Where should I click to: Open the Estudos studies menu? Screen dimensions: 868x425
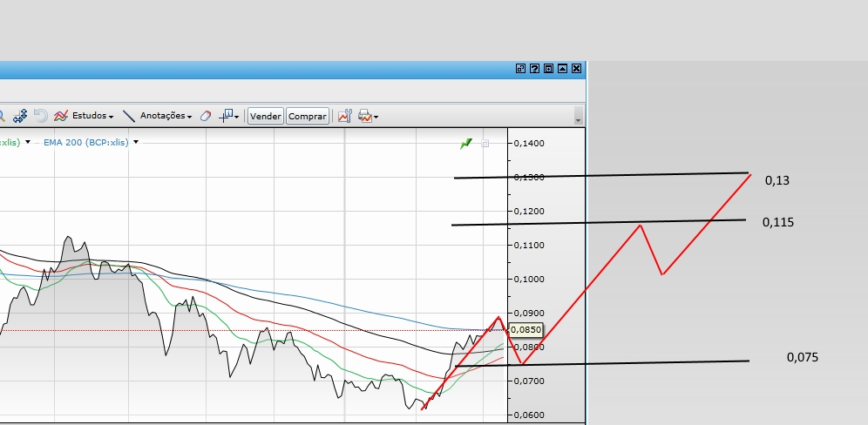[x=92, y=116]
